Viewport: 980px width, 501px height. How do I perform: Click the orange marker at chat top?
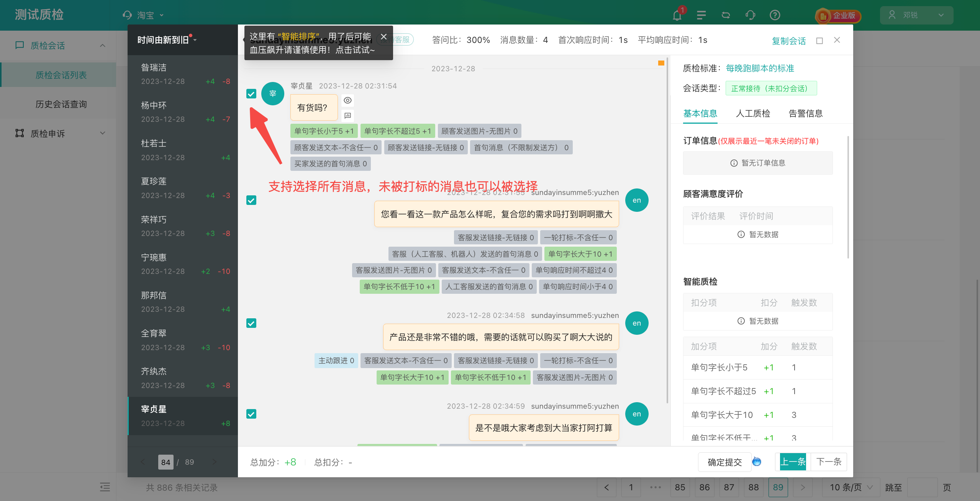pyautogui.click(x=661, y=63)
